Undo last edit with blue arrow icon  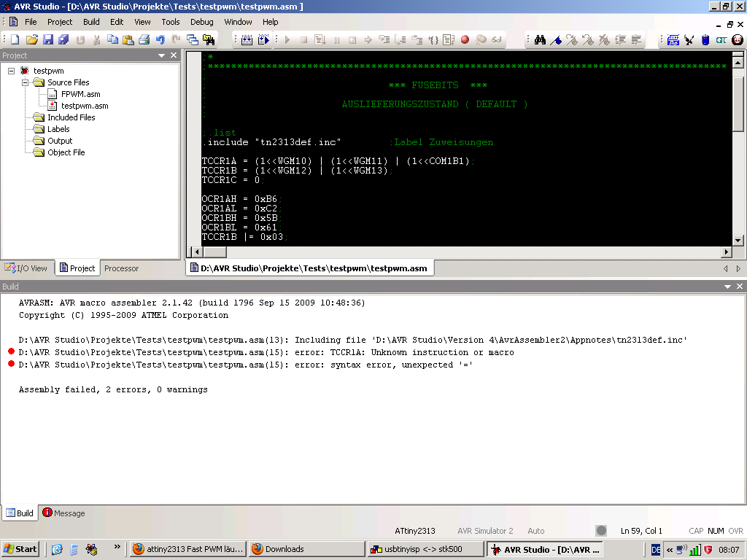point(160,40)
